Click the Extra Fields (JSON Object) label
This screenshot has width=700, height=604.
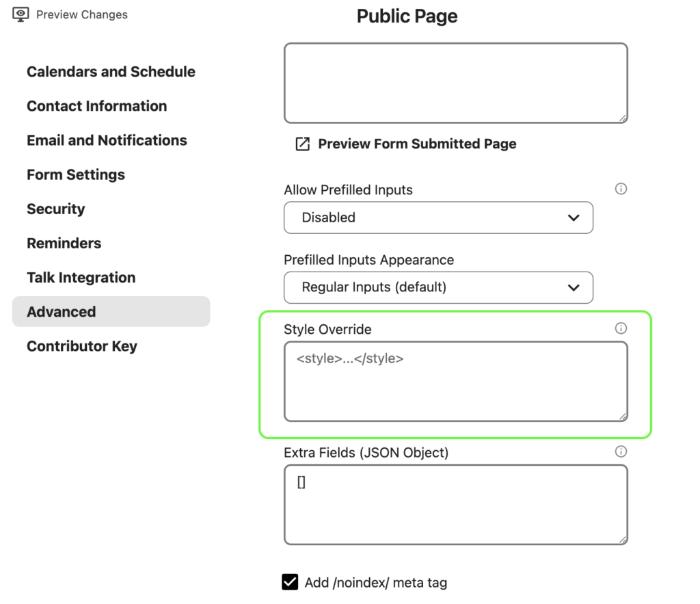[x=366, y=453]
